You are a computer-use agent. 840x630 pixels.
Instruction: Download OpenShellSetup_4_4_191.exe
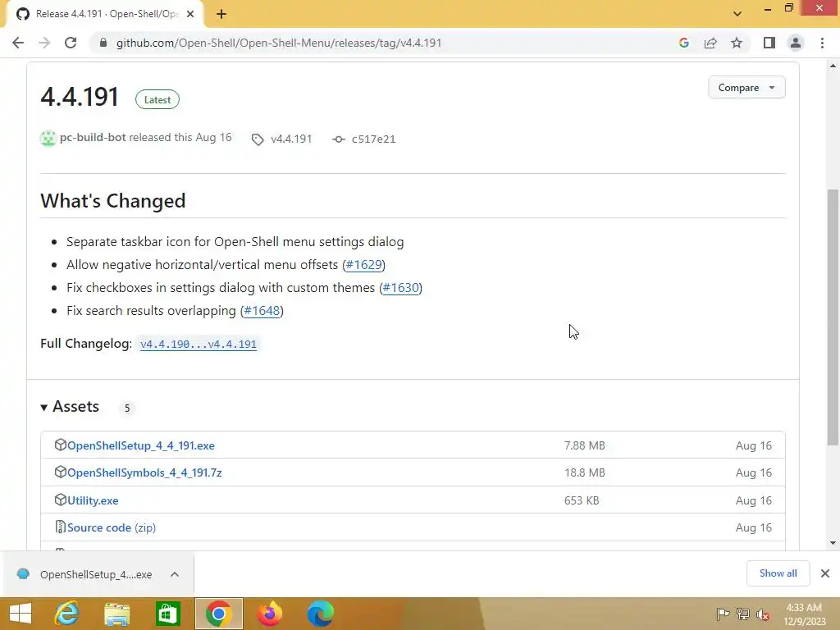click(141, 445)
